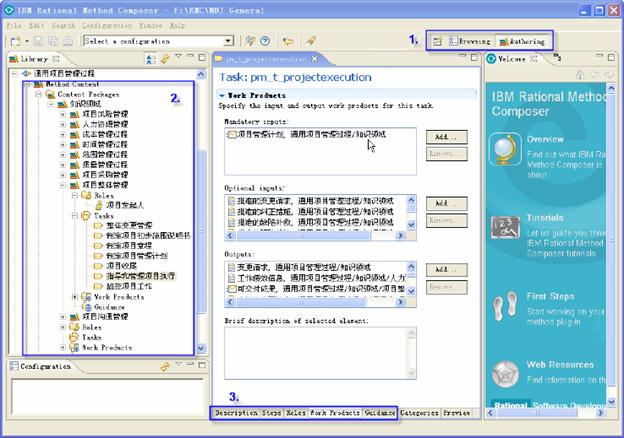Click the link icon in Configuration view
This screenshot has width=624, height=438.
(x=165, y=366)
